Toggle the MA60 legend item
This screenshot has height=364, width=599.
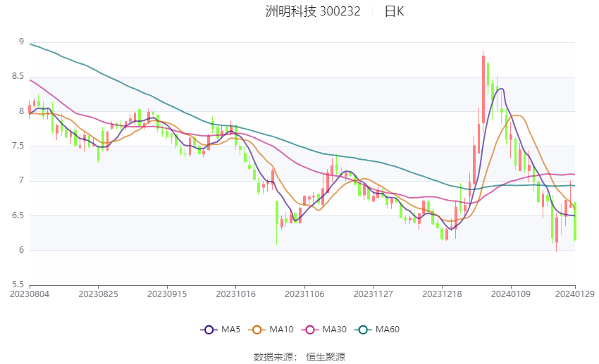pyautogui.click(x=377, y=330)
